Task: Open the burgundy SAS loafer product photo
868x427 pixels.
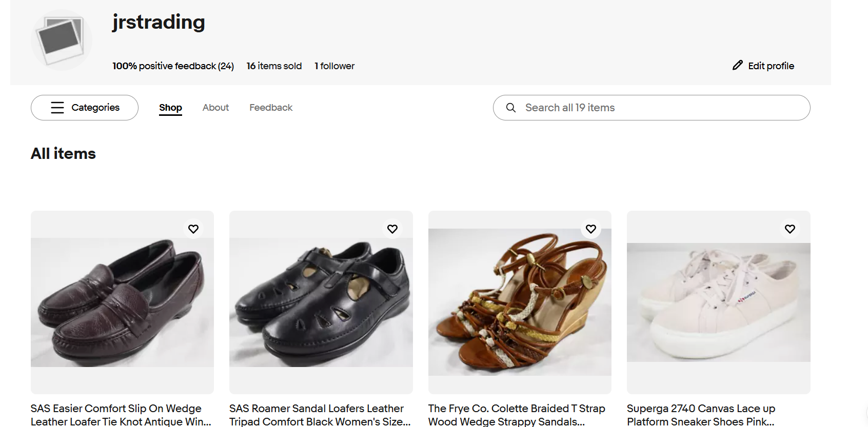Action: point(122,302)
